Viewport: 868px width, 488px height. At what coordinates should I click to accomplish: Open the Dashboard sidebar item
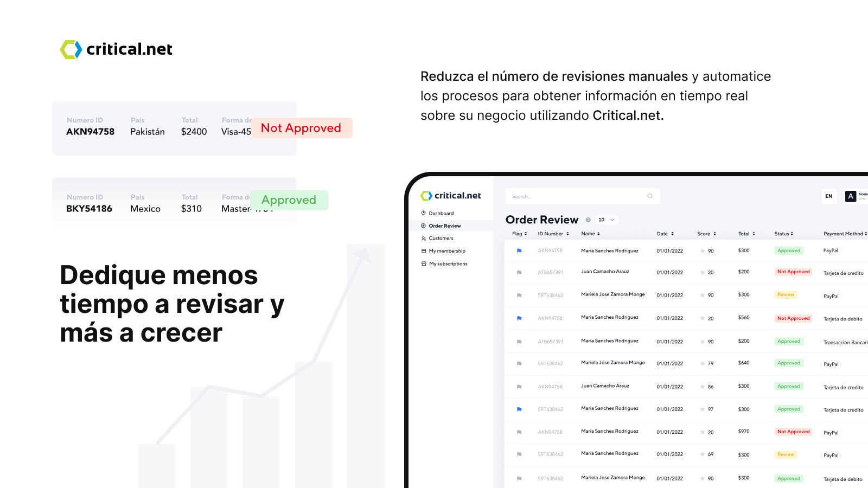click(441, 213)
